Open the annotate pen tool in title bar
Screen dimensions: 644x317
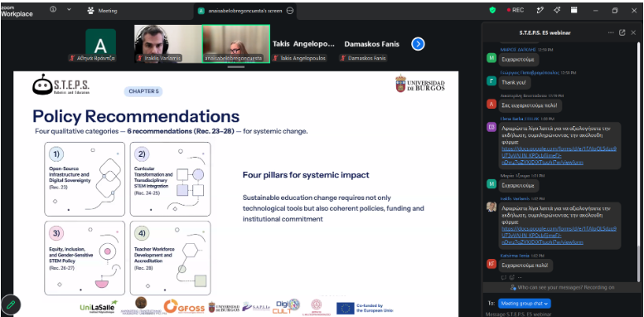(540, 10)
